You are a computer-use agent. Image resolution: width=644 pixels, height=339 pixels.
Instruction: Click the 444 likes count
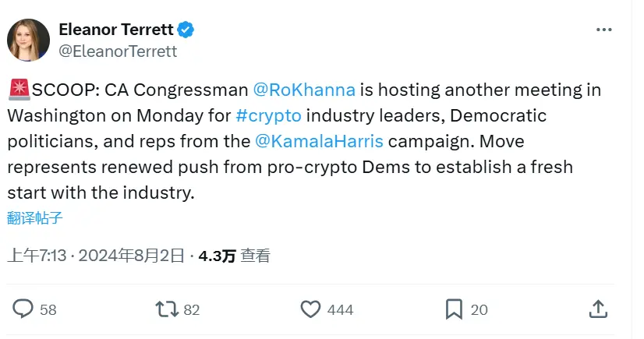pyautogui.click(x=341, y=309)
